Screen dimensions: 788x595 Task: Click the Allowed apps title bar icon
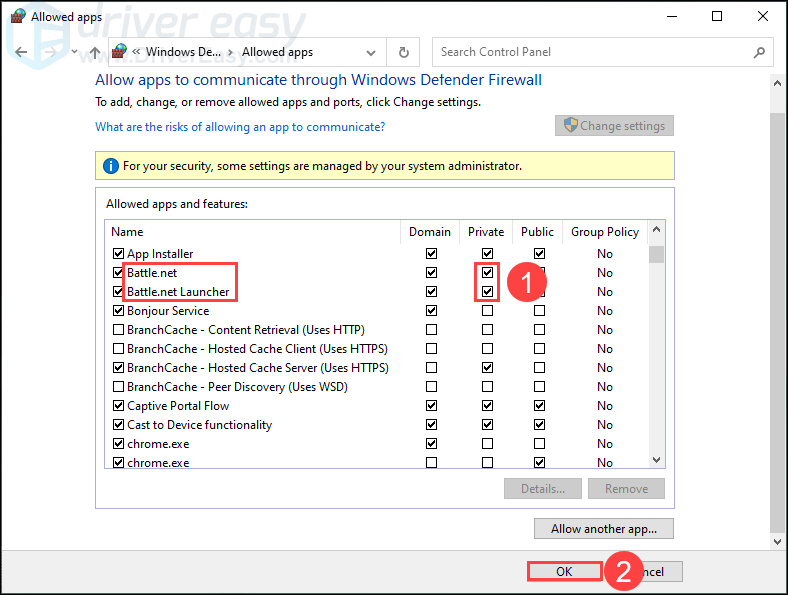[x=17, y=16]
